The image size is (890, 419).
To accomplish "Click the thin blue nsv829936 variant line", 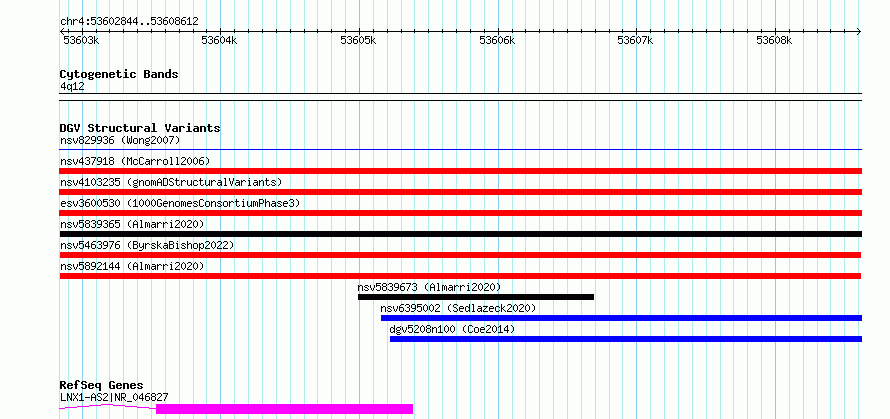I will click(x=461, y=150).
